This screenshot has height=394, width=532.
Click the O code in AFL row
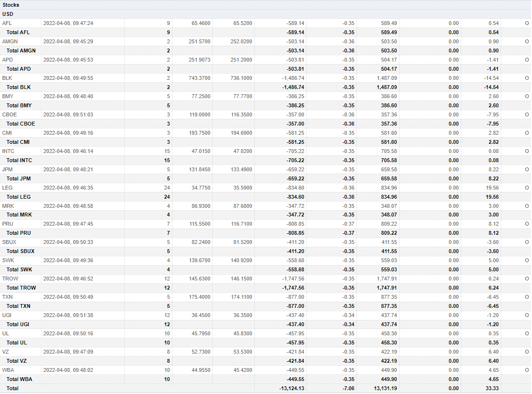pos(527,24)
